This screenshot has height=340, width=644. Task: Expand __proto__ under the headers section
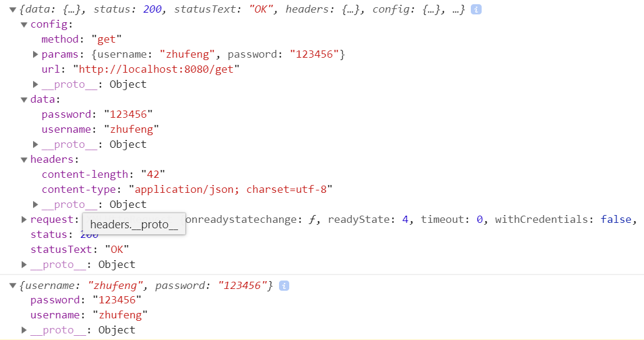tap(35, 205)
